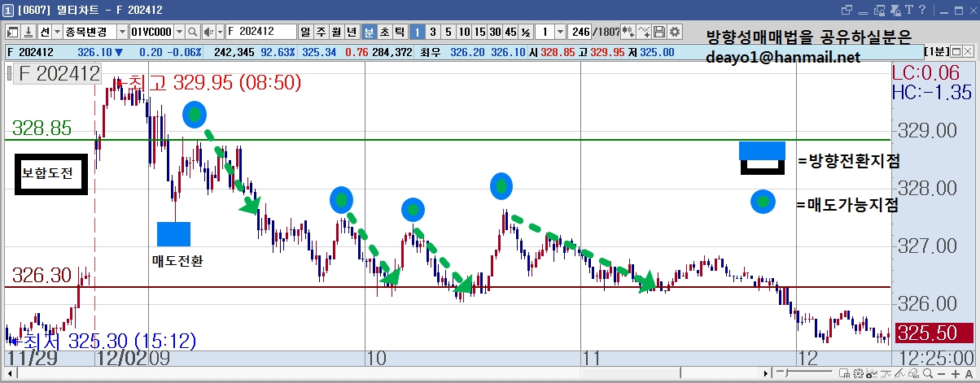This screenshot has height=383, width=980.
Task: Switch to yearly period 년
Action: click(x=352, y=32)
